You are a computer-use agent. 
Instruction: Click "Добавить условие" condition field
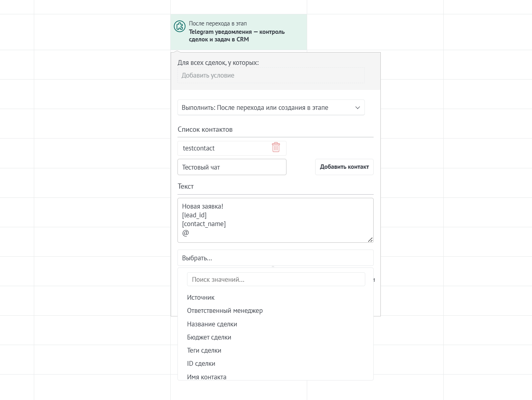pyautogui.click(x=271, y=75)
